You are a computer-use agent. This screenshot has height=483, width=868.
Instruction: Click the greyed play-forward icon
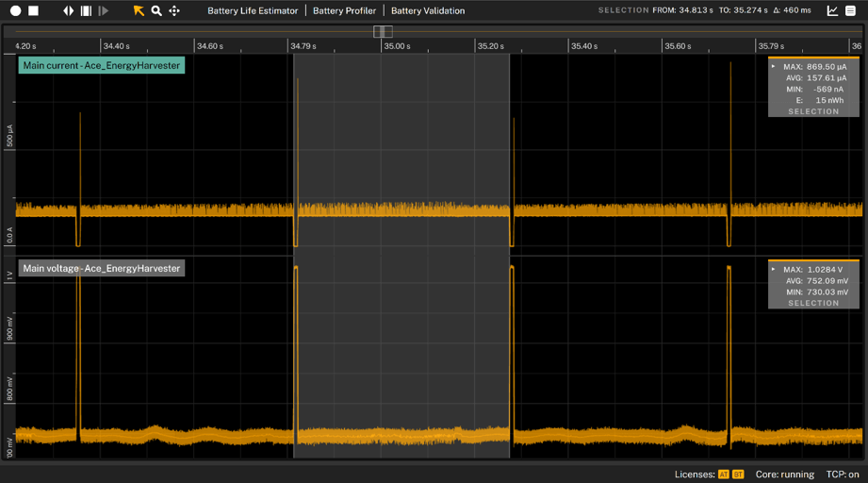104,10
